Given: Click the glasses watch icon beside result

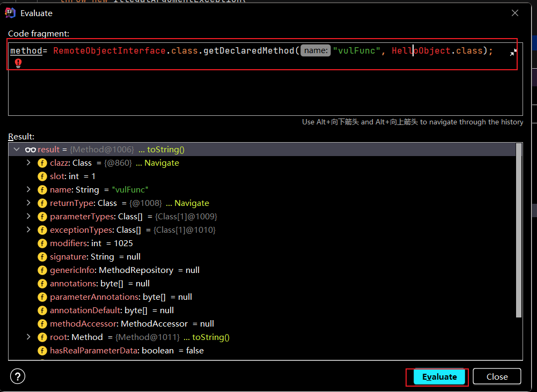Looking at the screenshot, I should pos(31,150).
